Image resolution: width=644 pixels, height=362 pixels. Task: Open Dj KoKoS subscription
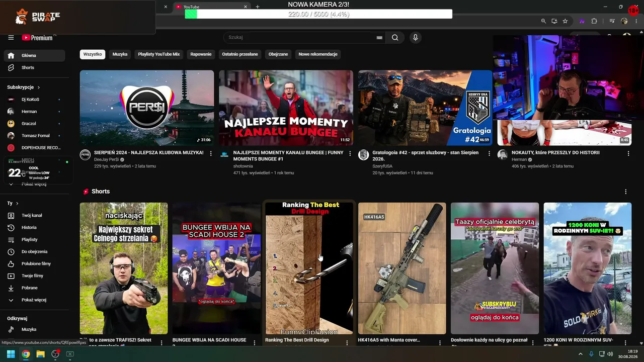point(34,100)
